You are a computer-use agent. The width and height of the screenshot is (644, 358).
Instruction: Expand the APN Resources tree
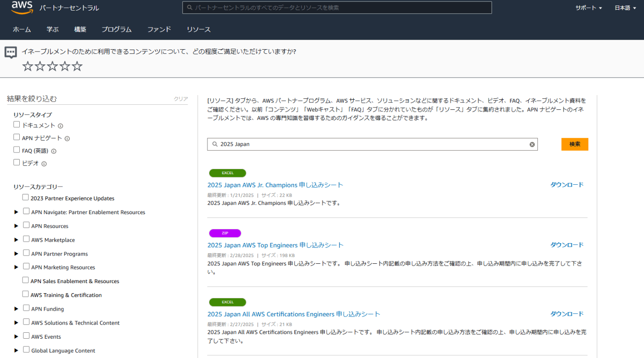point(16,226)
